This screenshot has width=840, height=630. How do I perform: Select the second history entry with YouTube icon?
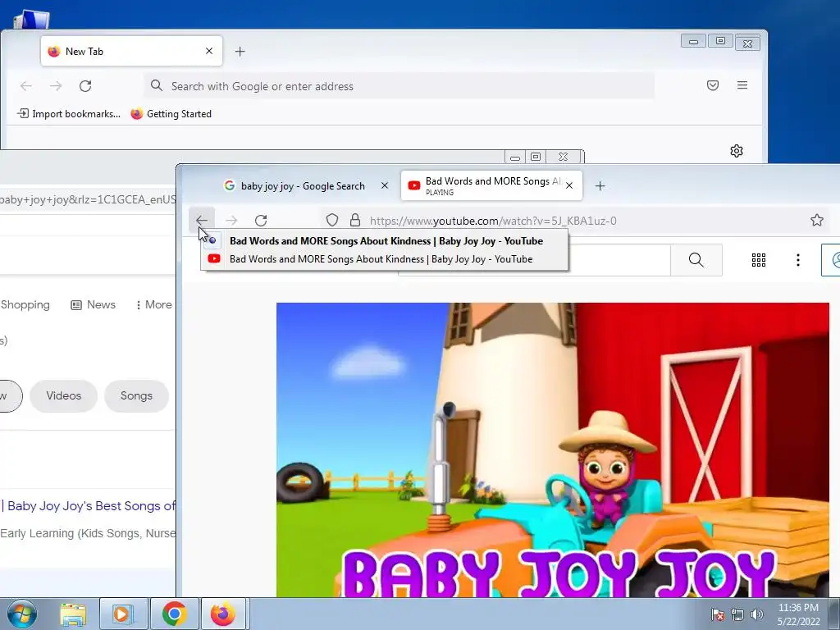385,258
